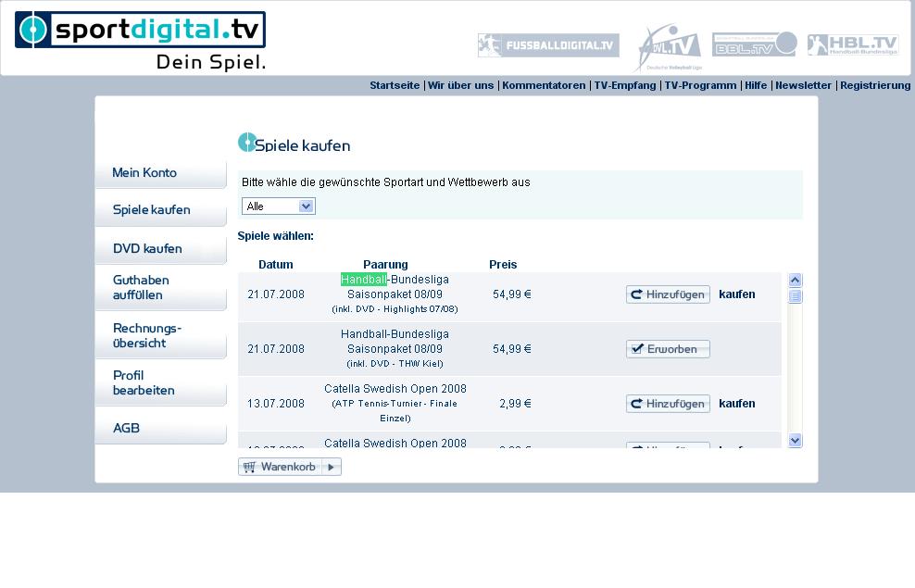Open the FUSSBALLDIGITAL.TV channel logo
This screenshot has width=915, height=588.
[548, 45]
